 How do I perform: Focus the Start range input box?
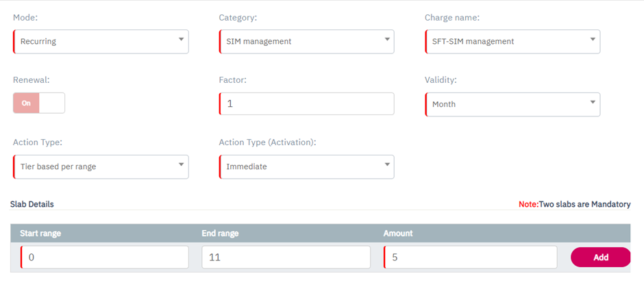(x=104, y=258)
